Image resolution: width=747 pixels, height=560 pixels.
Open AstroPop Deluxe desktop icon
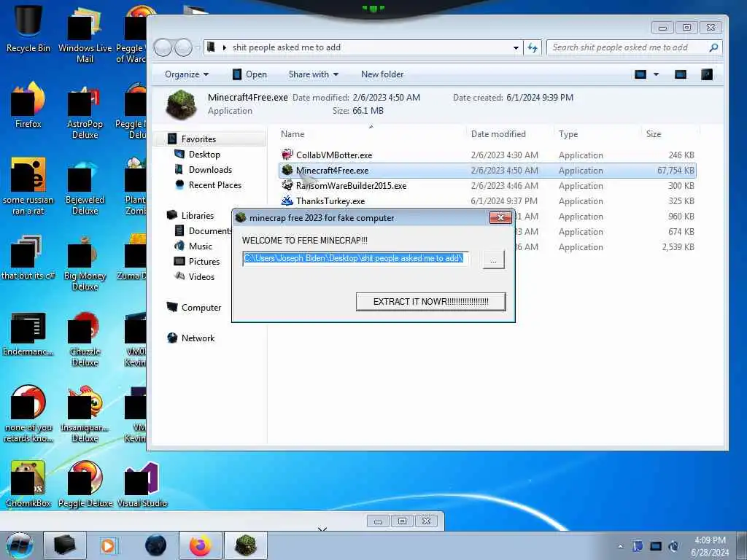point(85,111)
